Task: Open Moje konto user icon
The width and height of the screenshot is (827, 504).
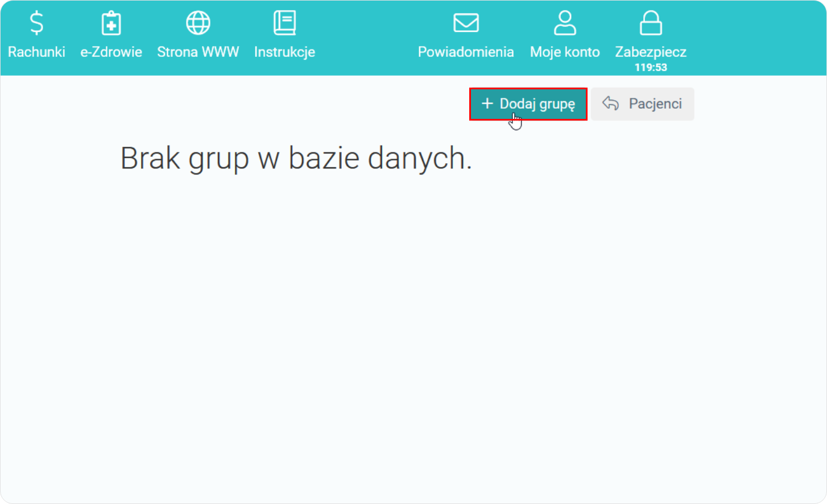Action: (x=565, y=23)
